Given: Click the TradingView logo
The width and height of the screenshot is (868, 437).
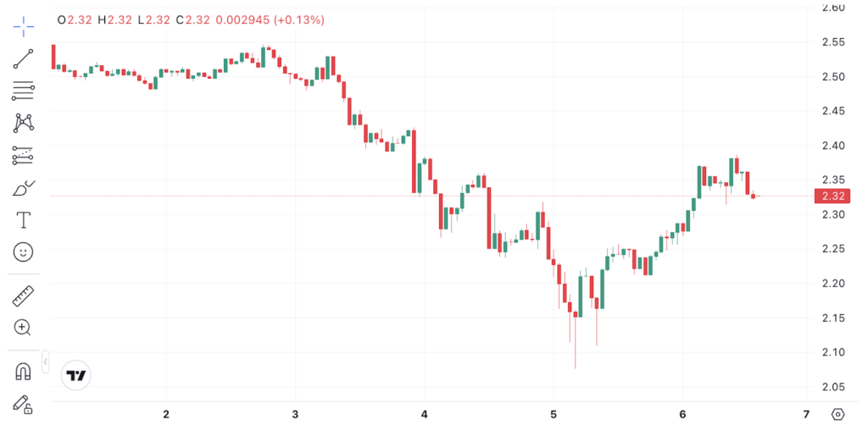Looking at the screenshot, I should point(77,375).
